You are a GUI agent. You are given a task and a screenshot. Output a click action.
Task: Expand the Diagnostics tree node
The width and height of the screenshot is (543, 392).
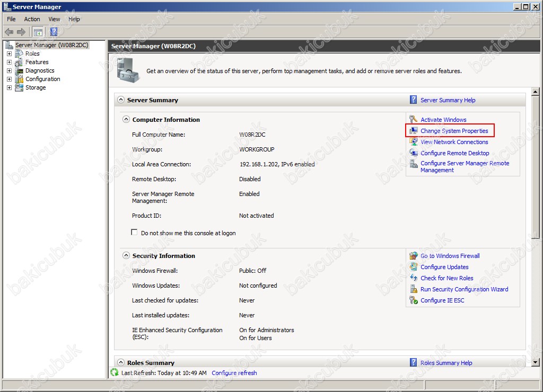tap(10, 70)
